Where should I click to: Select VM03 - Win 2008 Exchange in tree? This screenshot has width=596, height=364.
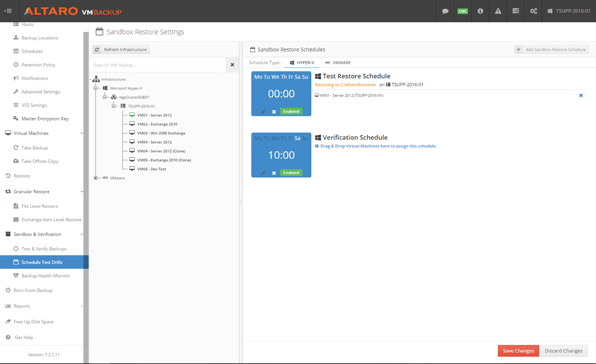[161, 133]
